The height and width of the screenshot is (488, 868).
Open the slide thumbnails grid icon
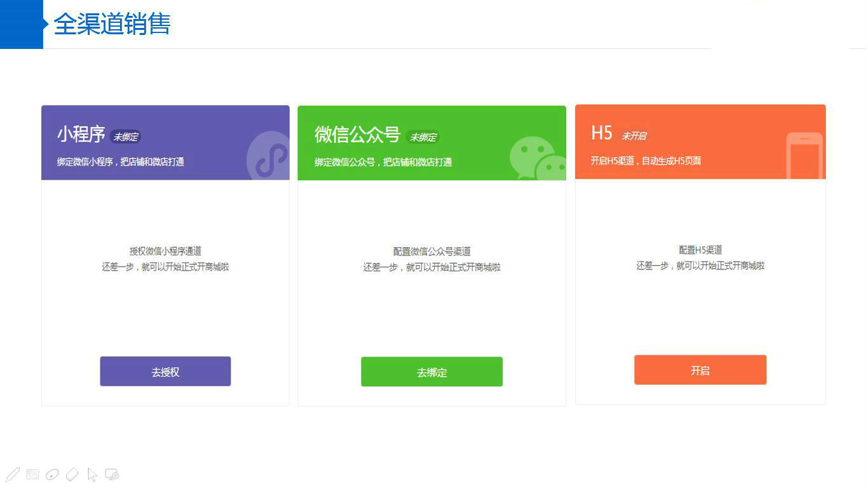(x=33, y=474)
